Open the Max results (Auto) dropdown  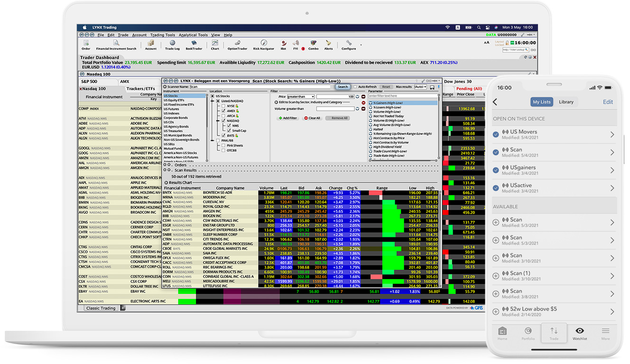click(x=420, y=87)
